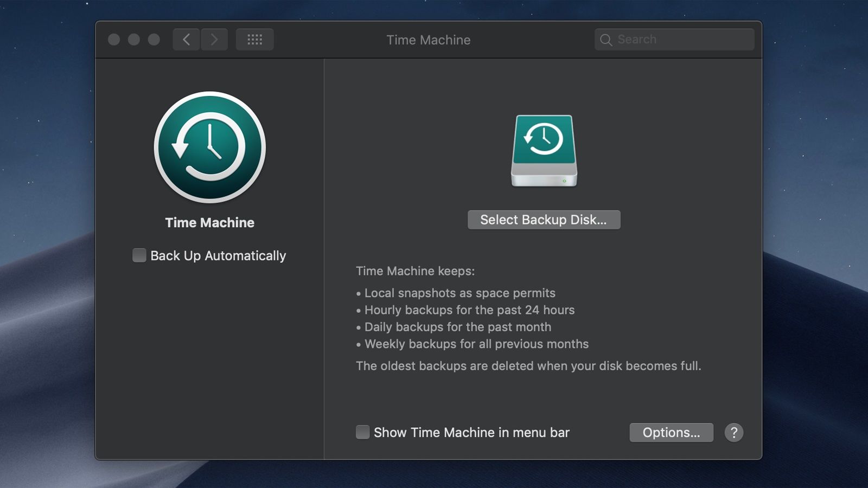Click the magnifying glass search icon
Viewport: 868px width, 488px height.
606,40
